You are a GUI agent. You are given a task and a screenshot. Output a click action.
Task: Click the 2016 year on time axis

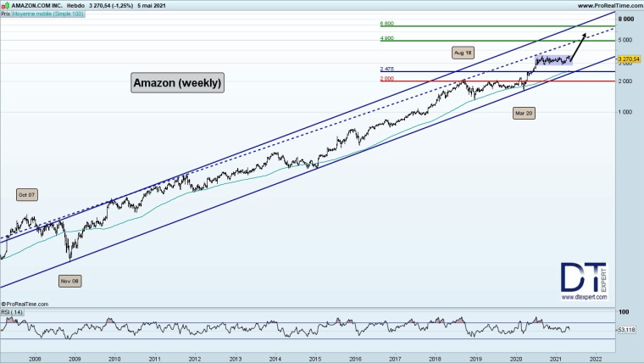[x=355, y=359]
